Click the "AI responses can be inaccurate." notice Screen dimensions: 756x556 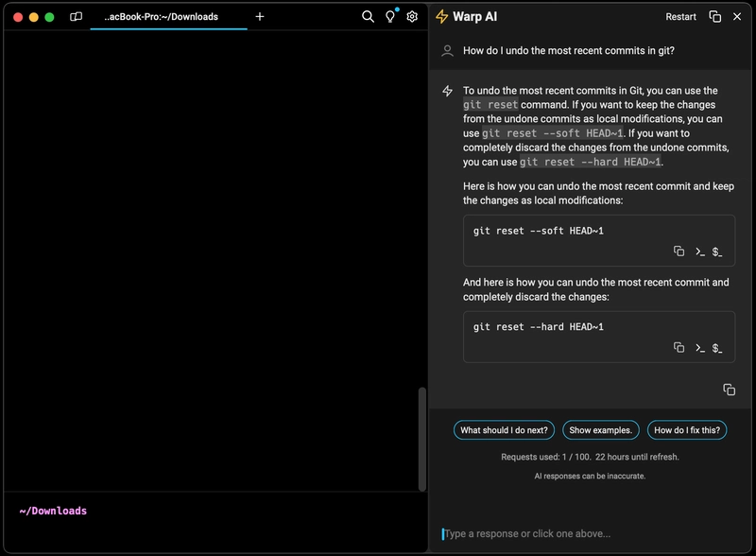tap(590, 476)
